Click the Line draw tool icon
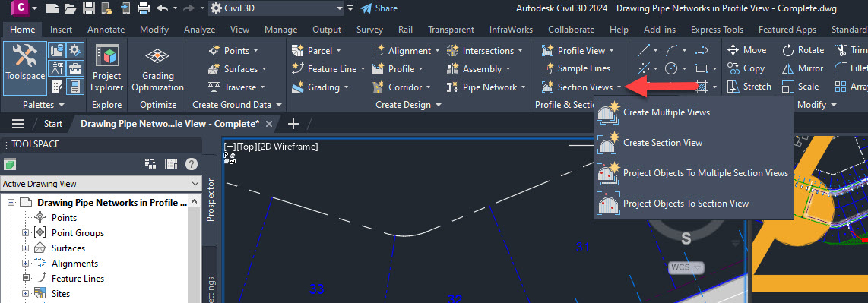The width and height of the screenshot is (868, 303). [644, 51]
